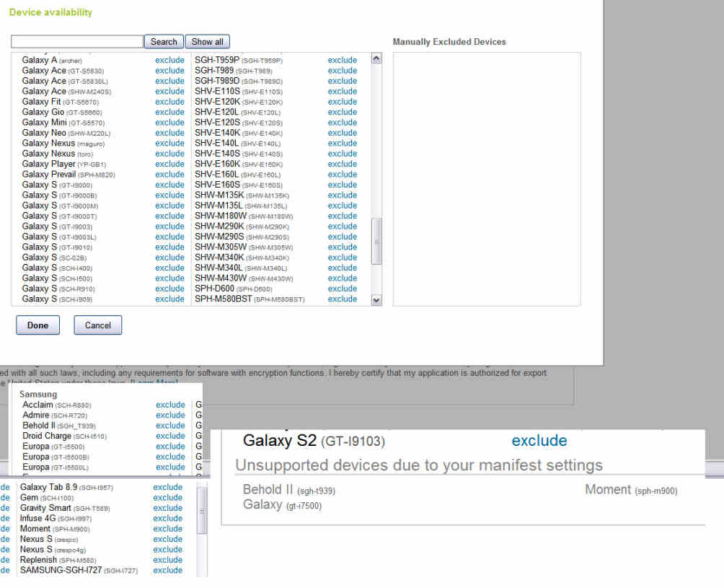This screenshot has width=724, height=588.
Task: Click the scrollbar thumb beside Gravity Smart list
Action: click(x=202, y=511)
